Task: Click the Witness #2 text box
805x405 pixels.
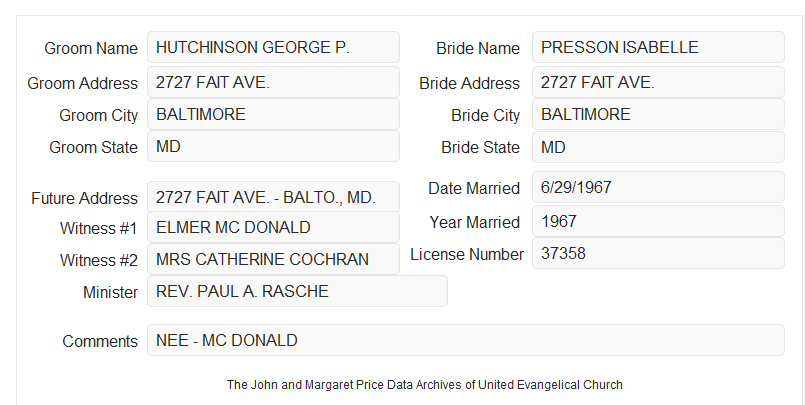Action: click(x=273, y=259)
